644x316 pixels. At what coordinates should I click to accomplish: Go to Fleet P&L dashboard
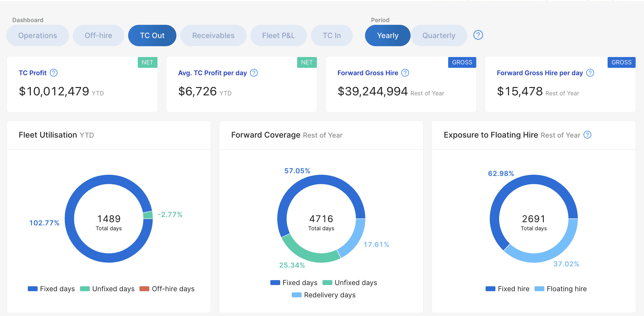[278, 35]
